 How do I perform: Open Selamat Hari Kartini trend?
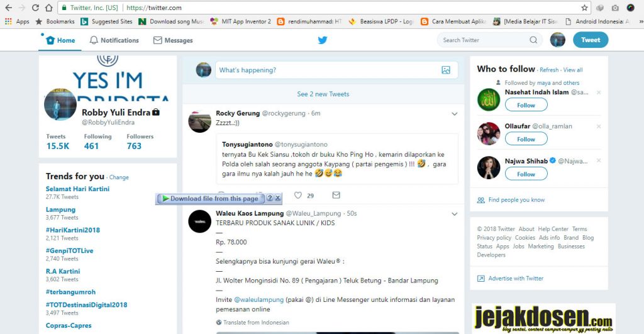click(77, 189)
